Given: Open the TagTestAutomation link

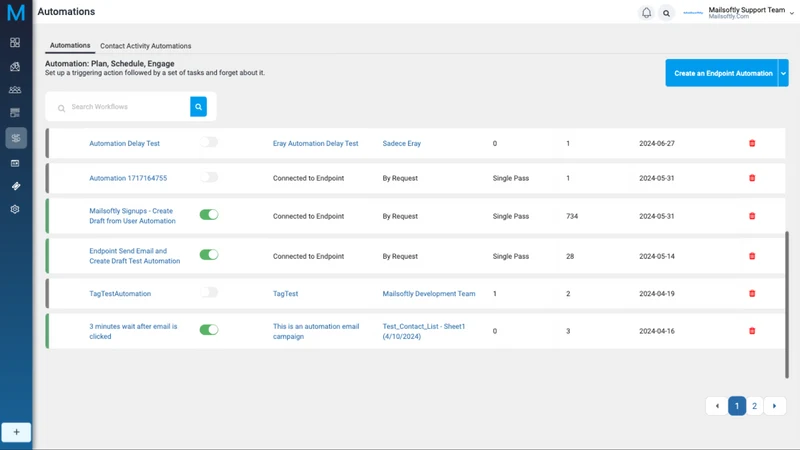Looking at the screenshot, I should pos(120,294).
